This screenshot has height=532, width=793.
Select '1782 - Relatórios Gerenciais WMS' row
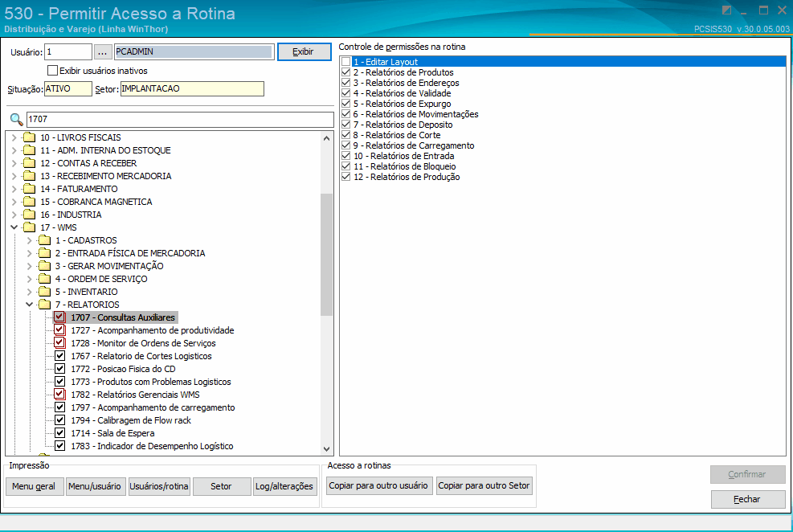[135, 395]
